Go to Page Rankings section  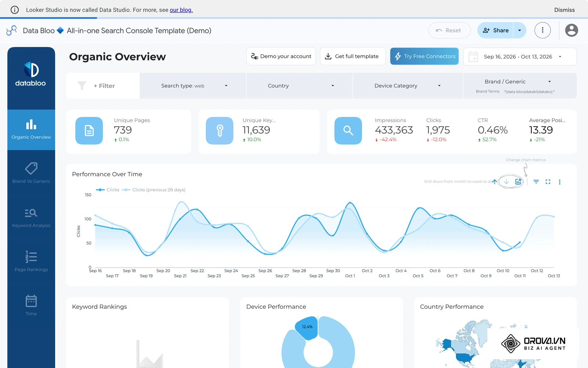(31, 262)
